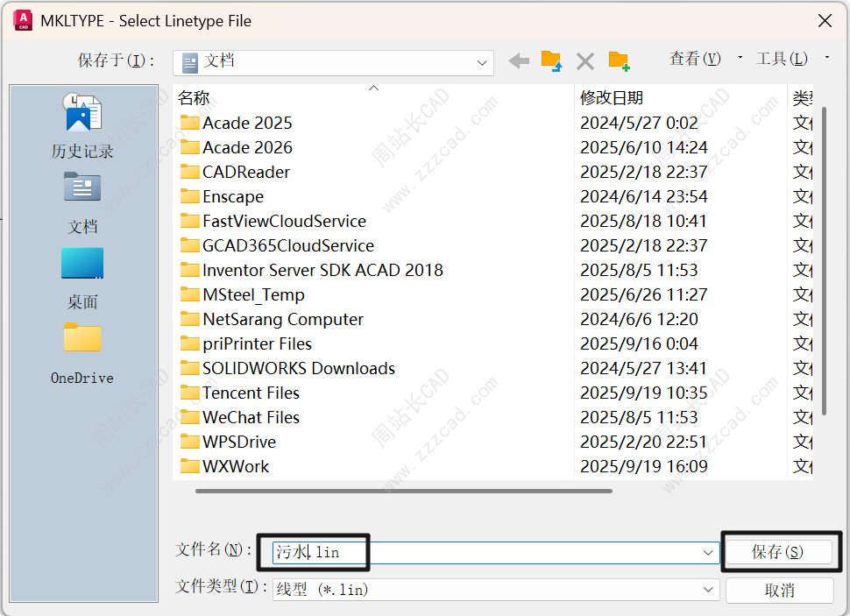Open OneDrive location in sidebar
The width and height of the screenshot is (850, 616).
82,353
